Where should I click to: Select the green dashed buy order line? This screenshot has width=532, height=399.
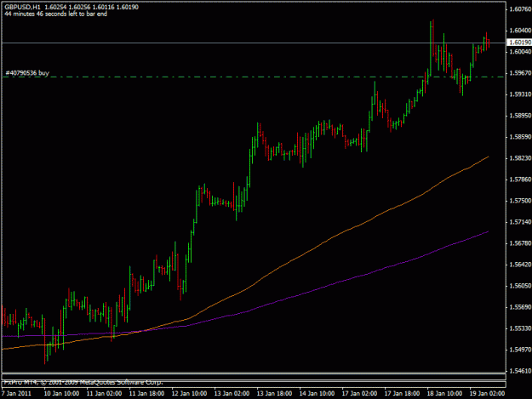click(253, 77)
